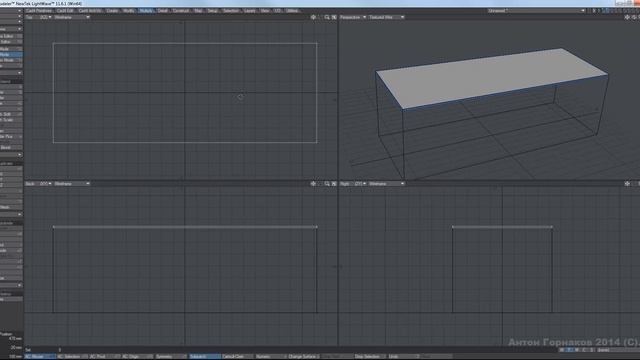640x360 pixels.
Task: Set action center to AC: Origin
Action: point(137,356)
